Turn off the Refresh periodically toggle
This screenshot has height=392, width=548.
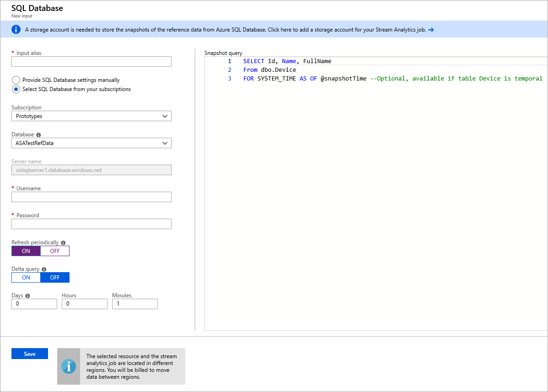(x=54, y=251)
